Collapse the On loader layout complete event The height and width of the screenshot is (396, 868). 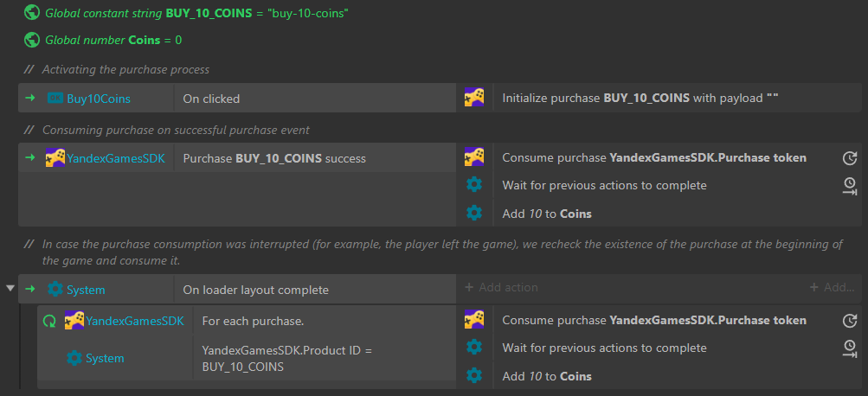coord(10,288)
